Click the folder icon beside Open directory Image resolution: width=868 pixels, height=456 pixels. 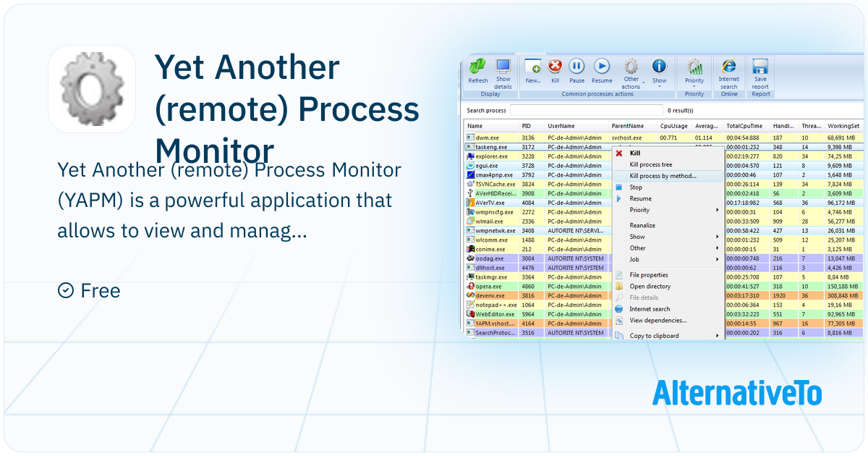coord(619,287)
